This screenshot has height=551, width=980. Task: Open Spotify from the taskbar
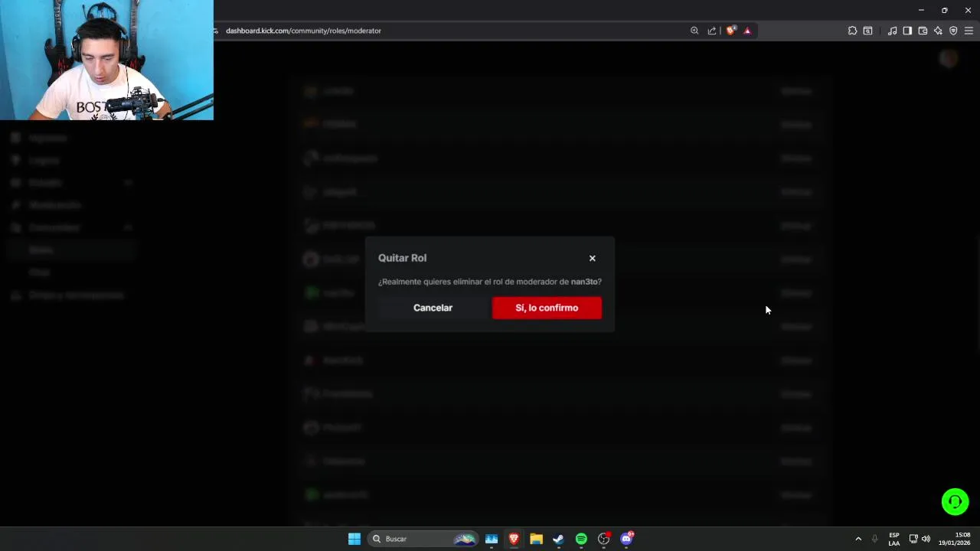tap(581, 539)
